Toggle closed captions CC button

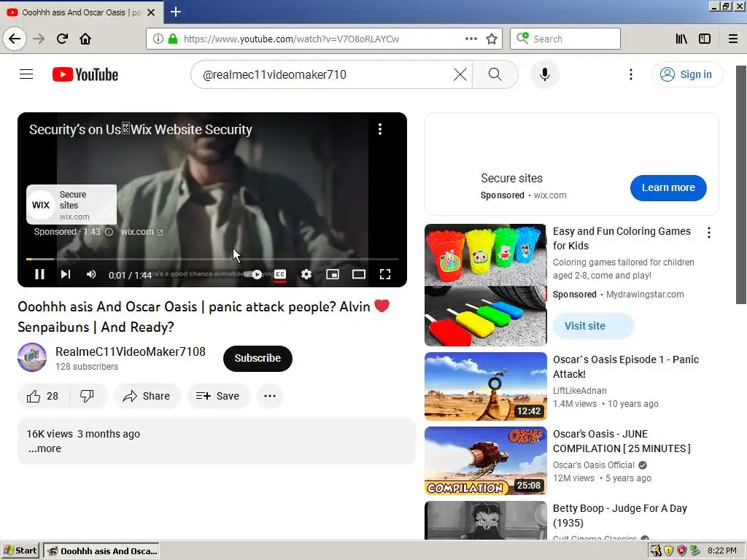coord(280,274)
